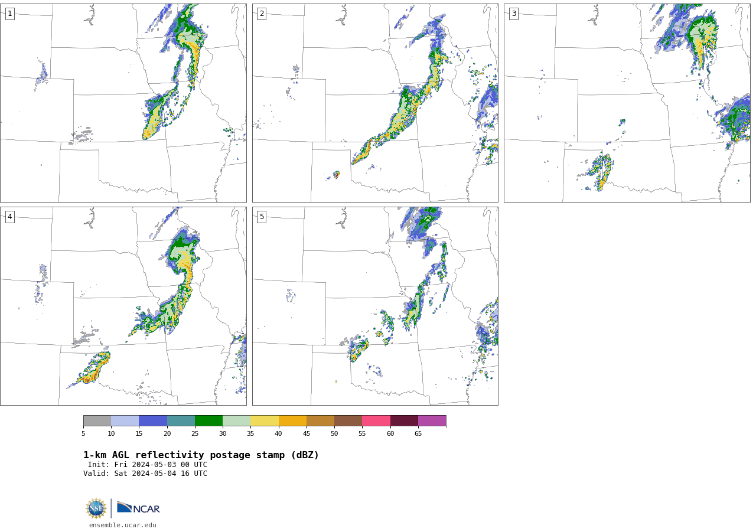Click the colorbar tick label '50'
This screenshot has height=532, width=756.
(334, 434)
